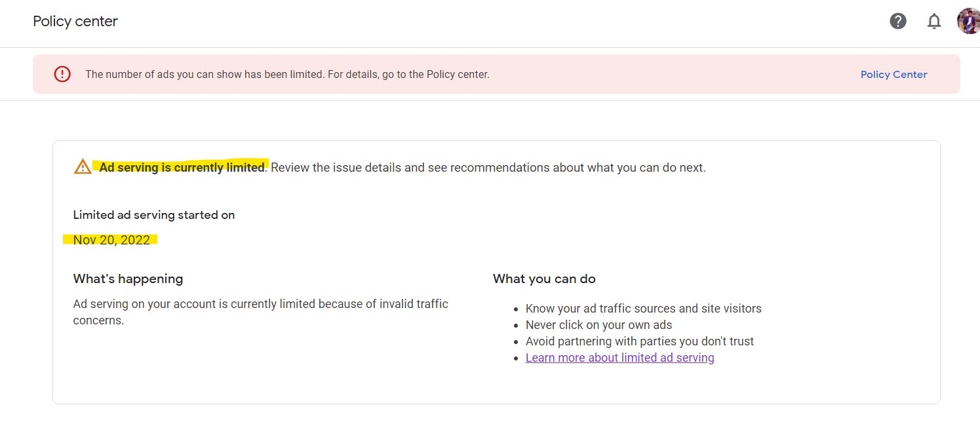Click the 'Ad serving is currently limited' text
The width and height of the screenshot is (980, 443).
point(182,167)
